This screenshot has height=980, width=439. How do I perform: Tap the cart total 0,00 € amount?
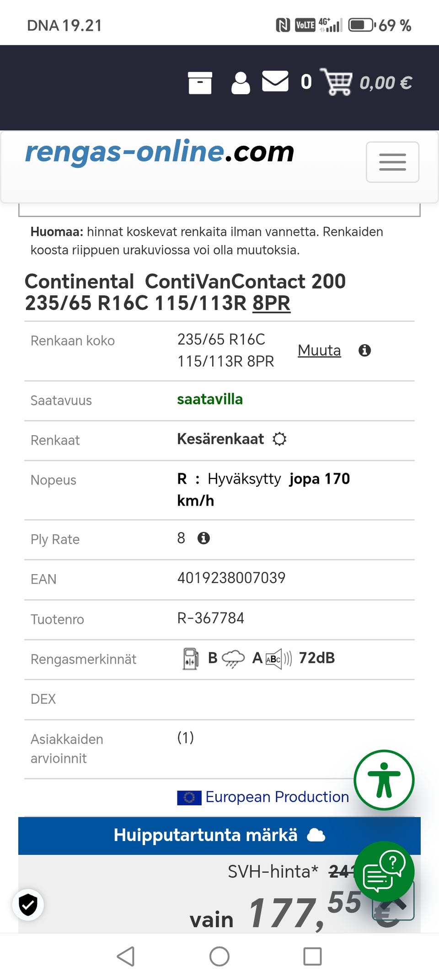[x=385, y=83]
